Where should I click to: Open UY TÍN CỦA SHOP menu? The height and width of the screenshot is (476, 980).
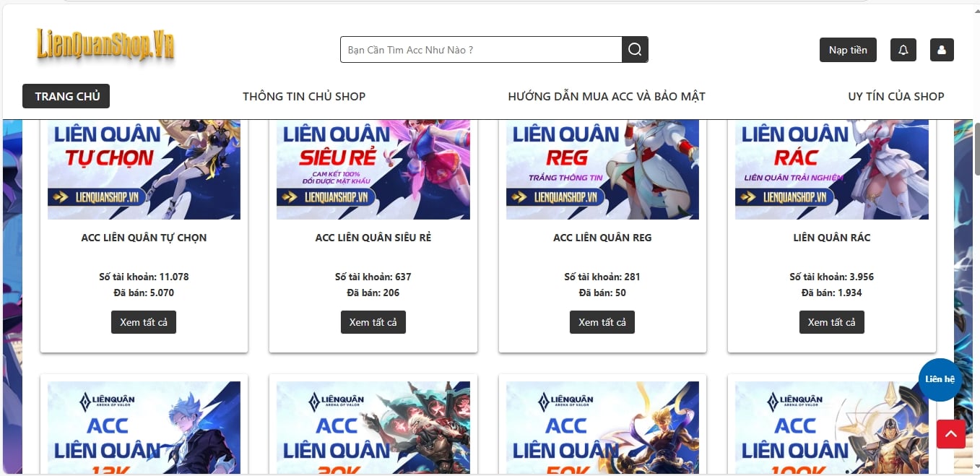[896, 96]
